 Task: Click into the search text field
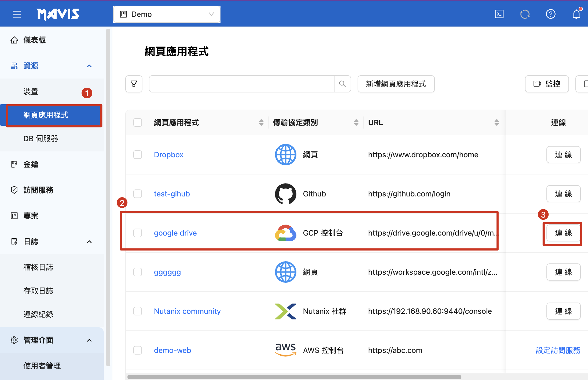coord(241,84)
